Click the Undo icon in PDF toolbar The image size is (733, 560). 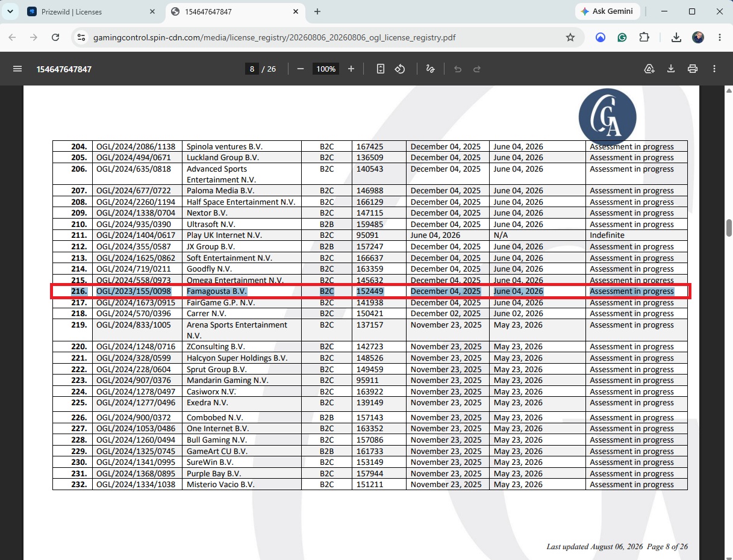click(458, 69)
